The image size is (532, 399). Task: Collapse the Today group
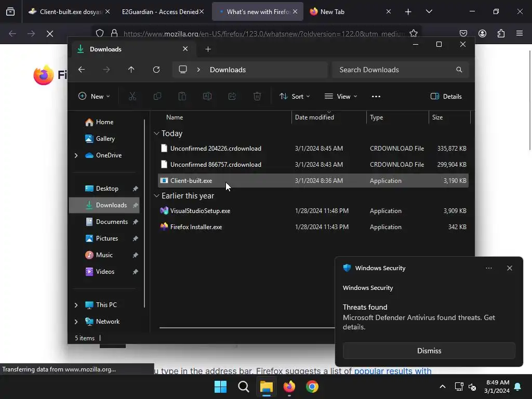[156, 134]
